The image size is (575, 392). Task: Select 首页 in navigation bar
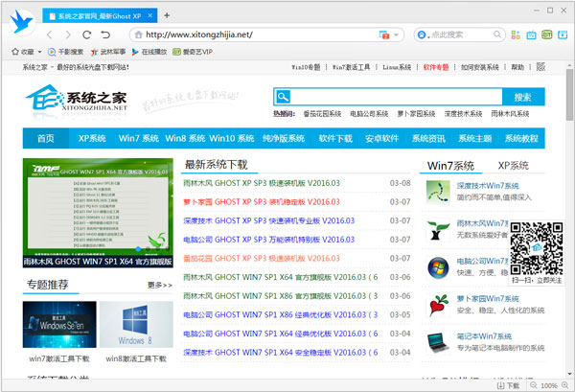(x=46, y=138)
